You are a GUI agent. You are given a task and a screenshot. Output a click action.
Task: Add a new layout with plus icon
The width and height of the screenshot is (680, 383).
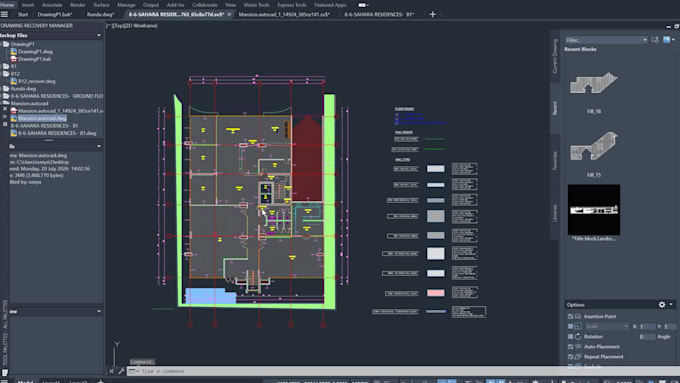coord(100,381)
